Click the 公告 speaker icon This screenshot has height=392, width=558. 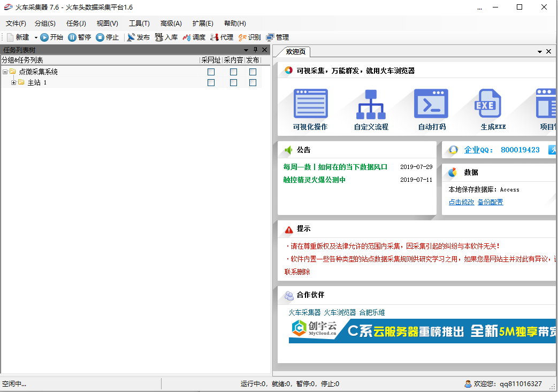288,150
